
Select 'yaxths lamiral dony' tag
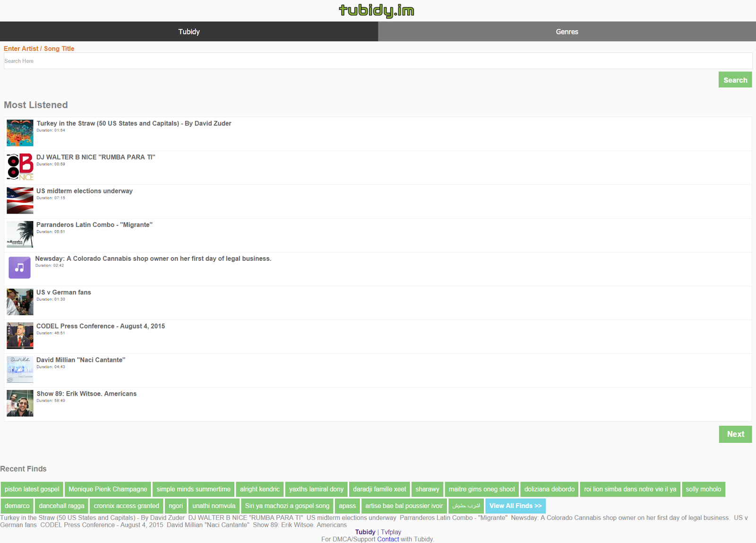(x=317, y=489)
